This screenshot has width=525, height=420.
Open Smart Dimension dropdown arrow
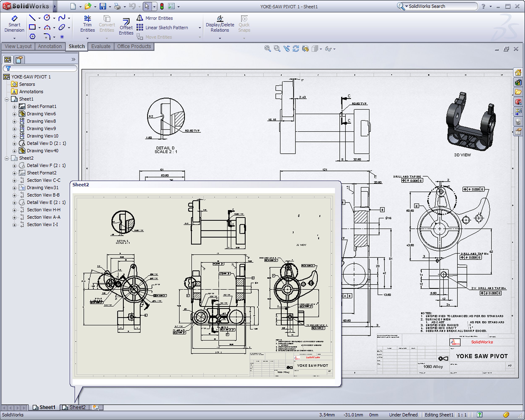[x=14, y=38]
